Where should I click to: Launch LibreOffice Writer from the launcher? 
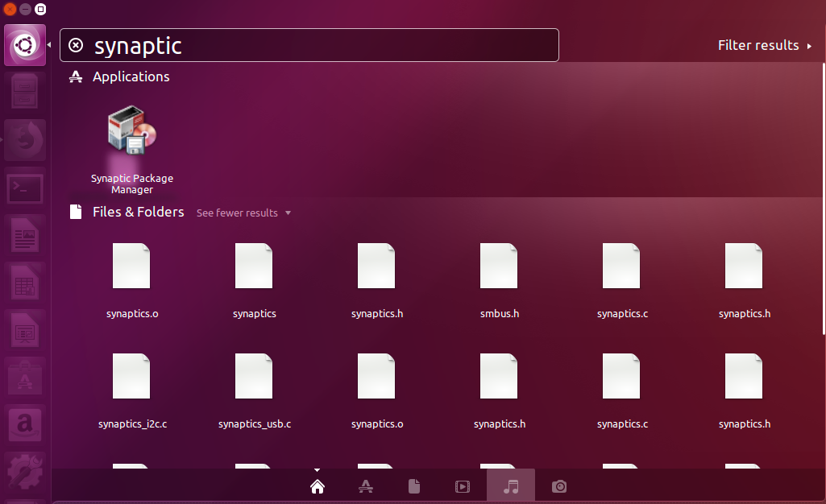(x=25, y=235)
